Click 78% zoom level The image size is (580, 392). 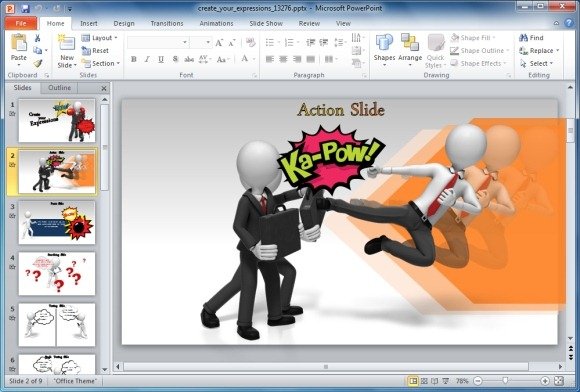462,381
